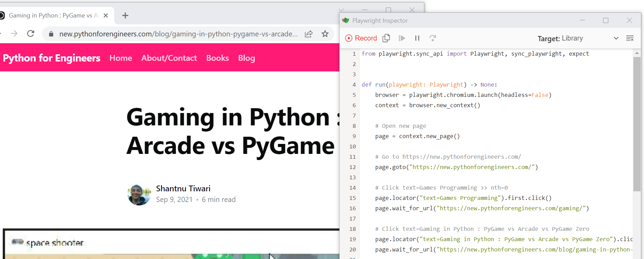
Task: Click the page.goto code line
Action: [x=457, y=167]
